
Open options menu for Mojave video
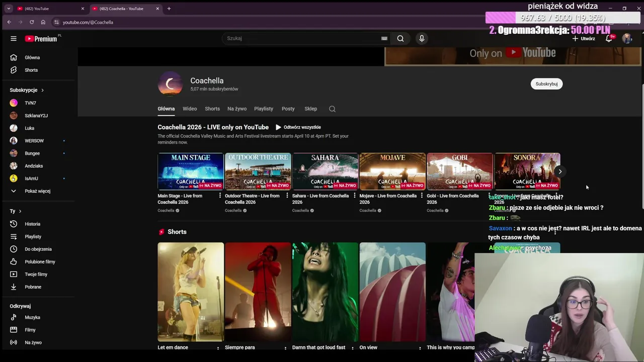(x=422, y=196)
